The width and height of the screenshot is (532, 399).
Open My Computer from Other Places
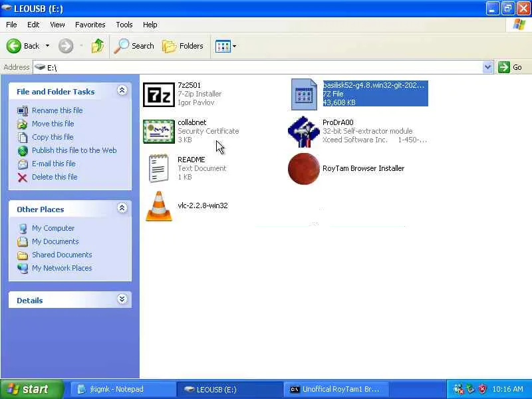click(x=53, y=228)
